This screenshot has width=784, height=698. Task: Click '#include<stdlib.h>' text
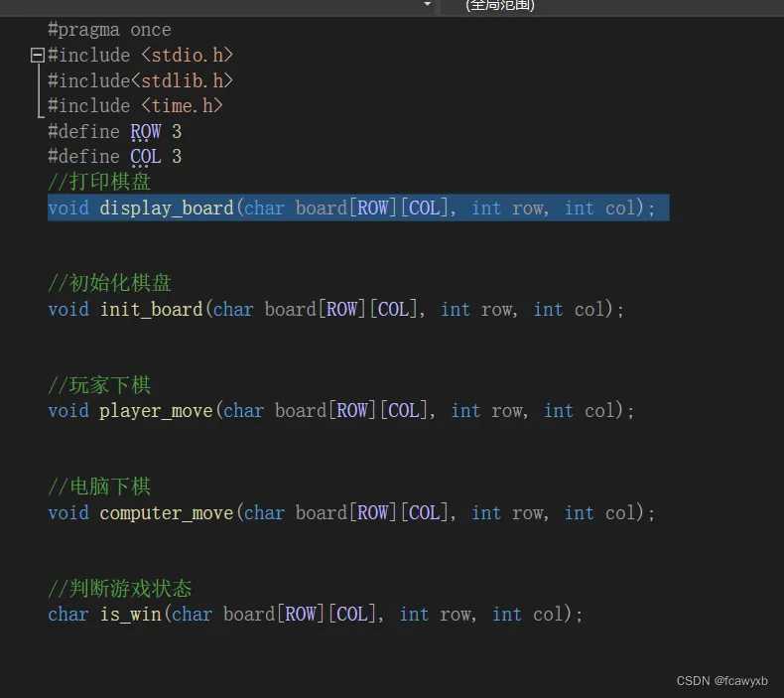(141, 80)
